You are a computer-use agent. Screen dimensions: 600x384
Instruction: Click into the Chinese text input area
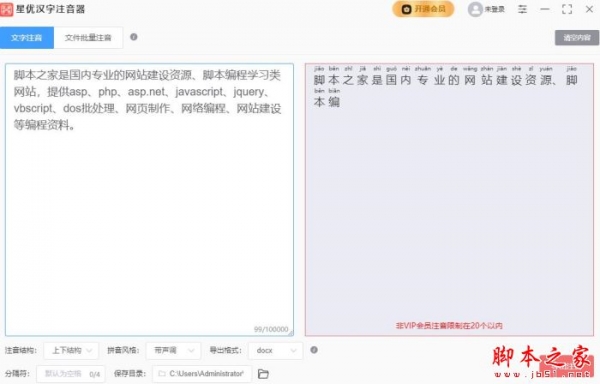pos(150,199)
